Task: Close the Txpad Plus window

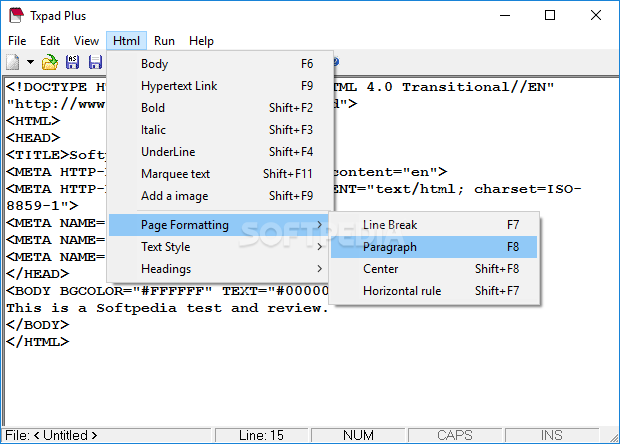Action: tap(595, 15)
